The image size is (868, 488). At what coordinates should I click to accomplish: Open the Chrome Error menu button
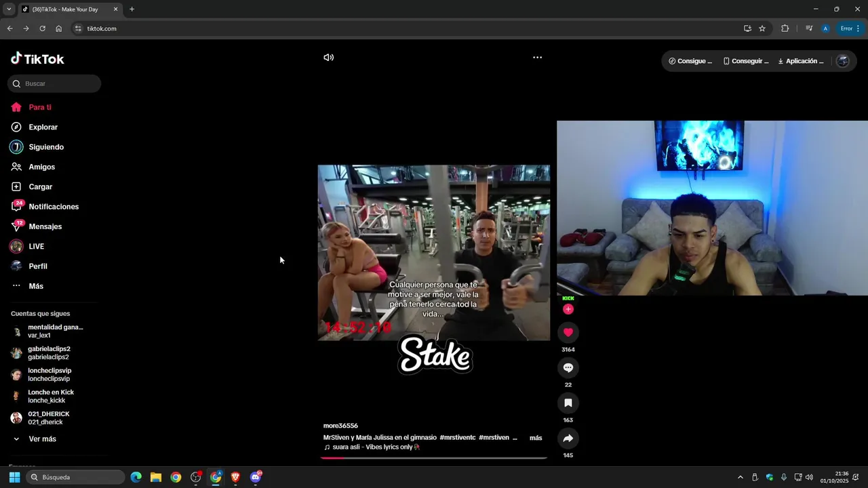coord(850,28)
